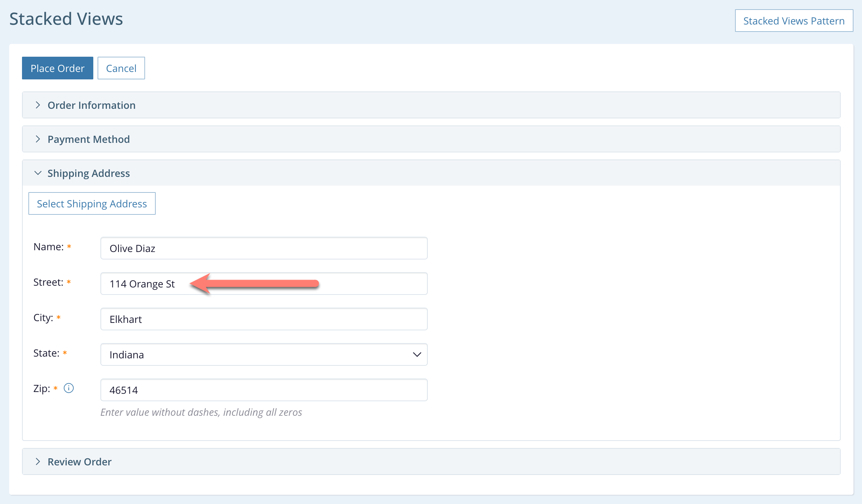The image size is (862, 504).
Task: Cancel the order
Action: click(121, 68)
